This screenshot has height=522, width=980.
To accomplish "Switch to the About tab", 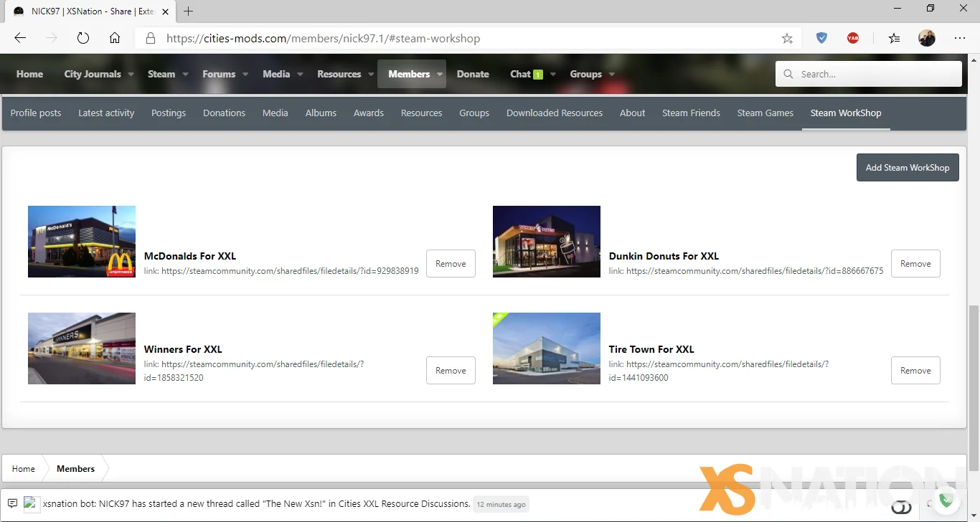I will coord(633,113).
